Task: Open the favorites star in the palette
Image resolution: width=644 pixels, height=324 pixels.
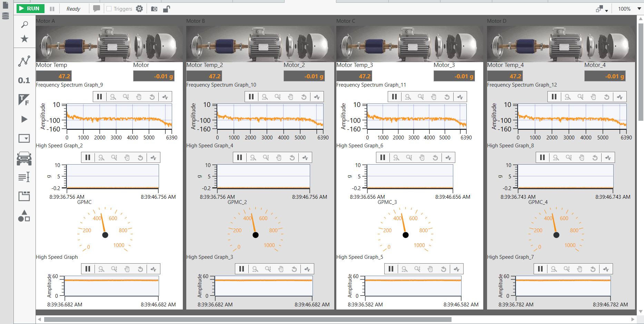Action: pyautogui.click(x=24, y=39)
